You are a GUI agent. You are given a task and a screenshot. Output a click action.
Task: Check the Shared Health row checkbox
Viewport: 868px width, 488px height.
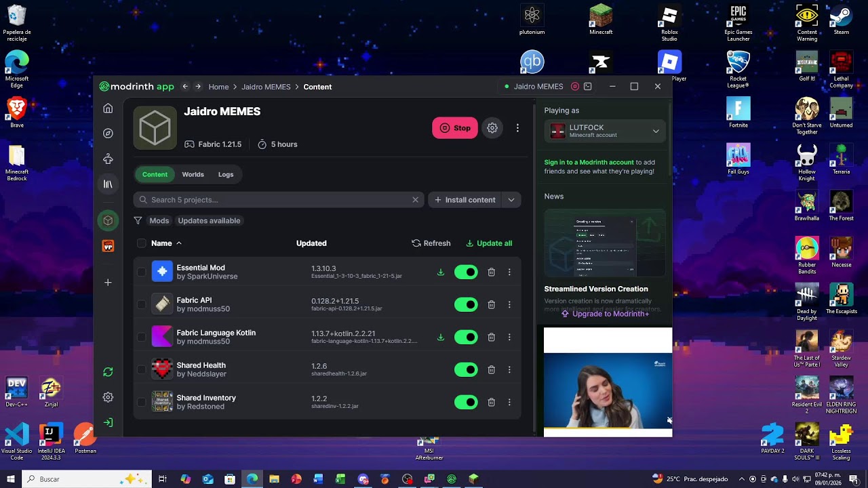(x=141, y=369)
